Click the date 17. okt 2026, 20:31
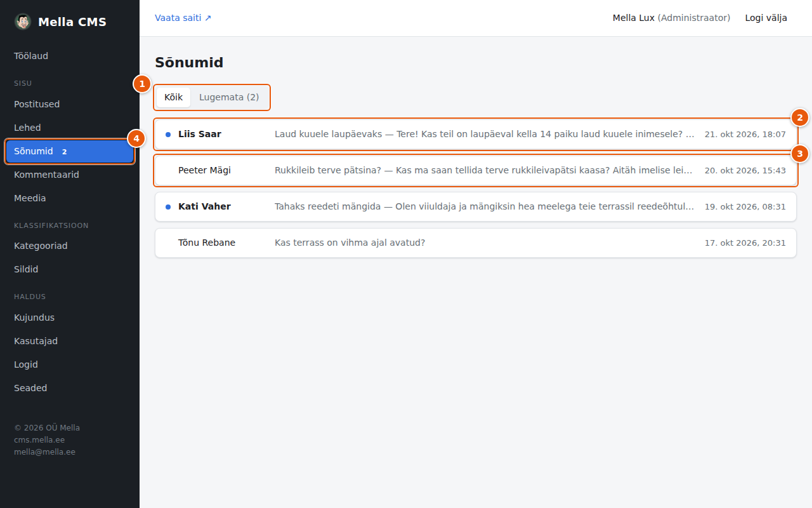The width and height of the screenshot is (812, 508). 745,243
